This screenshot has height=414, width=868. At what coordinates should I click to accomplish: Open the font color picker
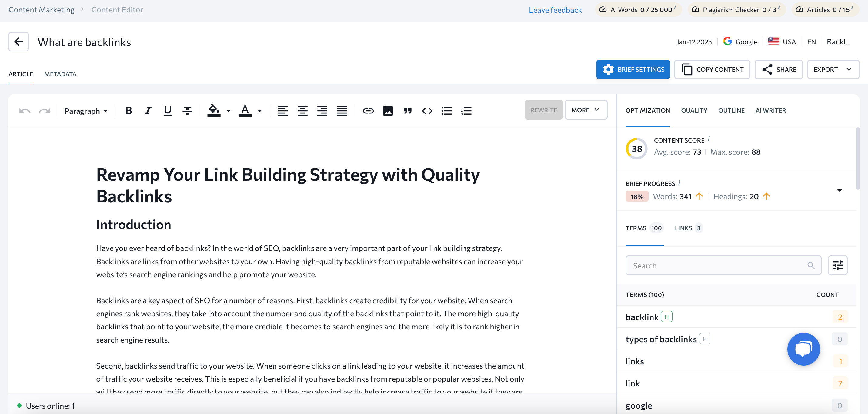coord(245,110)
